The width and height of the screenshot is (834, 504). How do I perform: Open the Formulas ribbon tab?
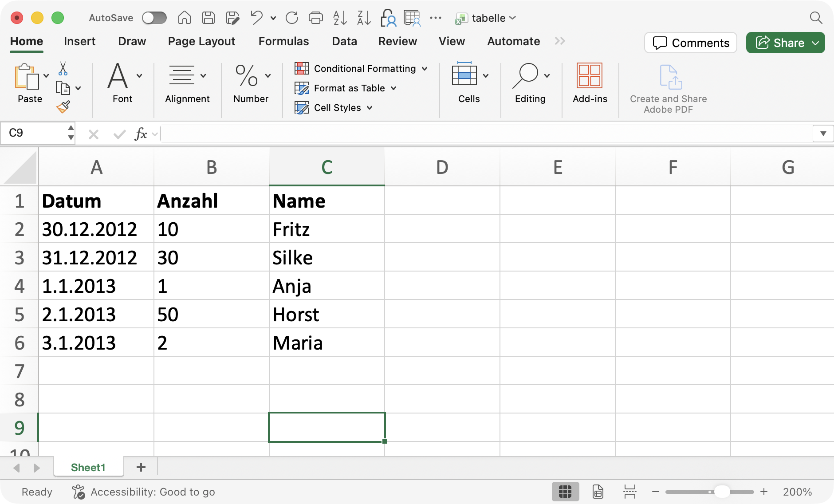tap(283, 41)
